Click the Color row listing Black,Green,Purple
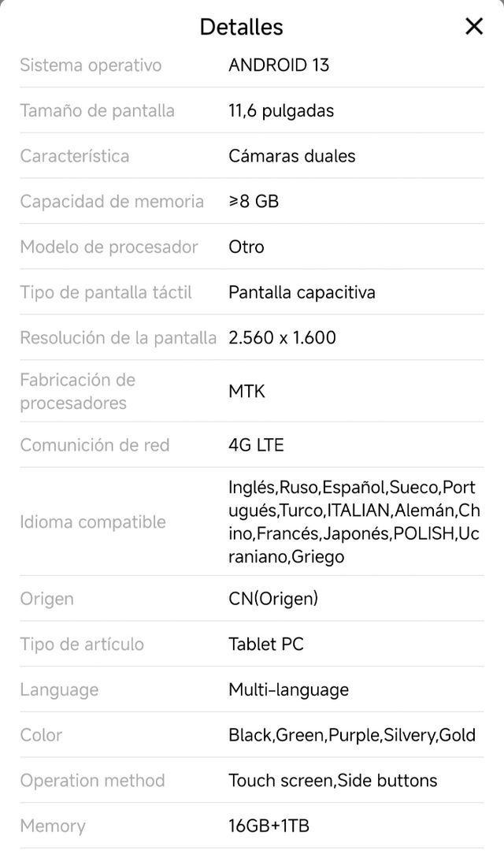 (x=352, y=735)
